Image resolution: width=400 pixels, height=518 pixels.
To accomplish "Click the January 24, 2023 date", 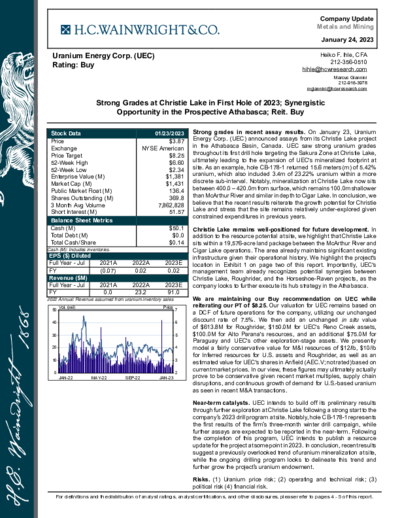I will click(x=347, y=40).
